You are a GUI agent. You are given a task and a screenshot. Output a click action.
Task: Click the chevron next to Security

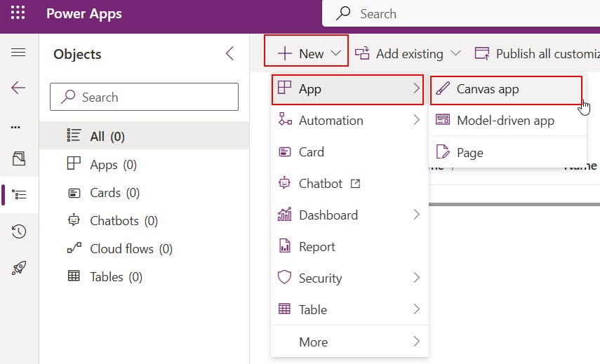[x=417, y=278]
